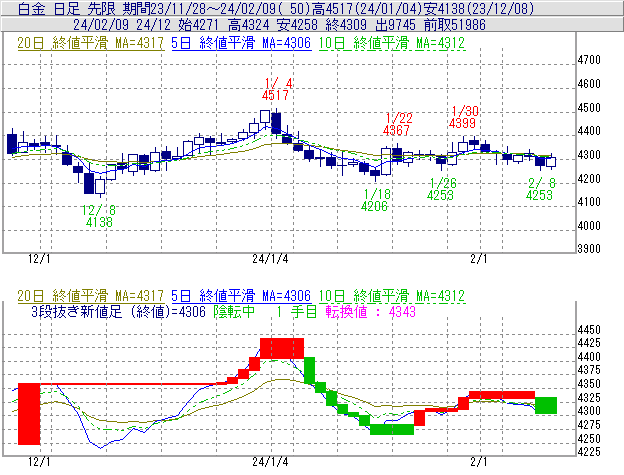Click the 始4271 opening value in the header
The image size is (624, 475).
(x=198, y=25)
